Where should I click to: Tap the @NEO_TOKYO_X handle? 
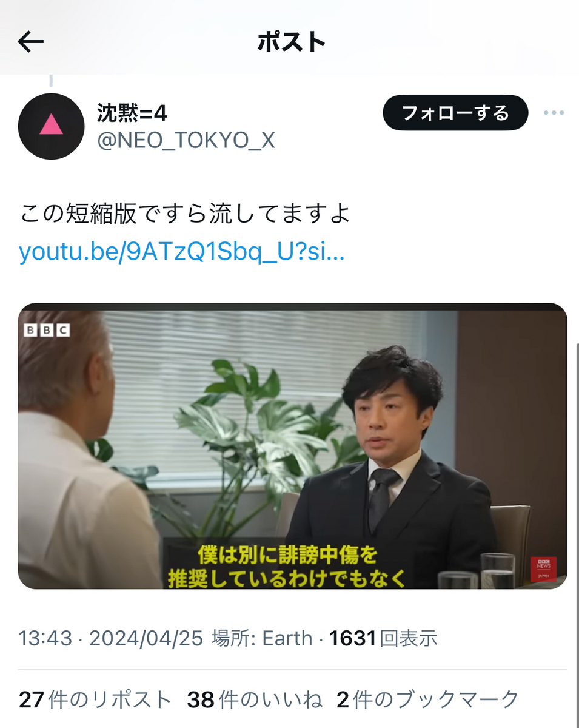pos(186,141)
